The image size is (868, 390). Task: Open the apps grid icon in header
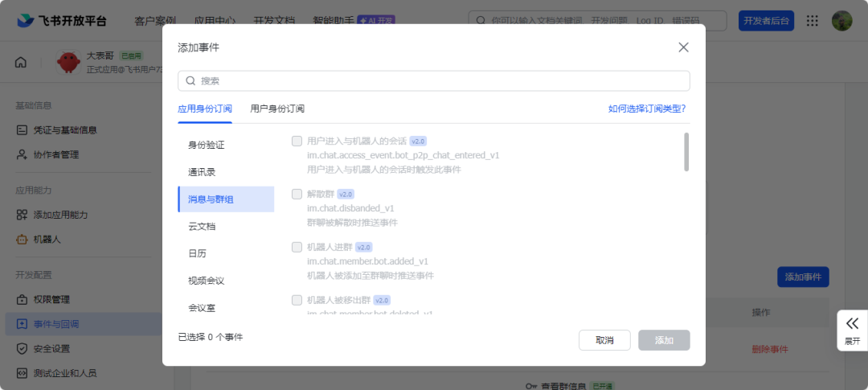click(x=812, y=20)
